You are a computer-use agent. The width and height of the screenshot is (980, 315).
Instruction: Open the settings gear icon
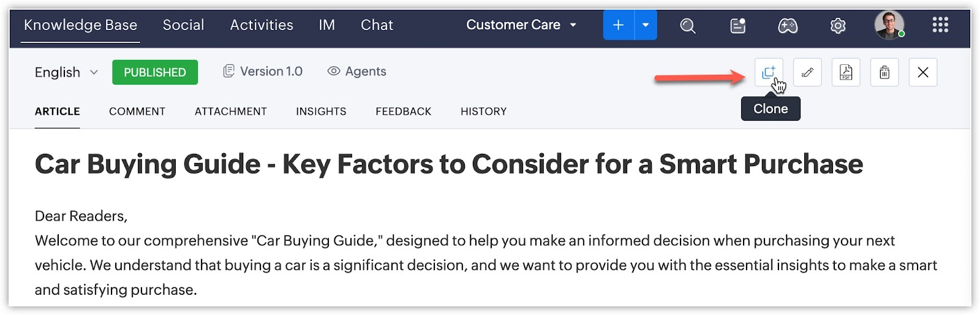click(x=838, y=26)
